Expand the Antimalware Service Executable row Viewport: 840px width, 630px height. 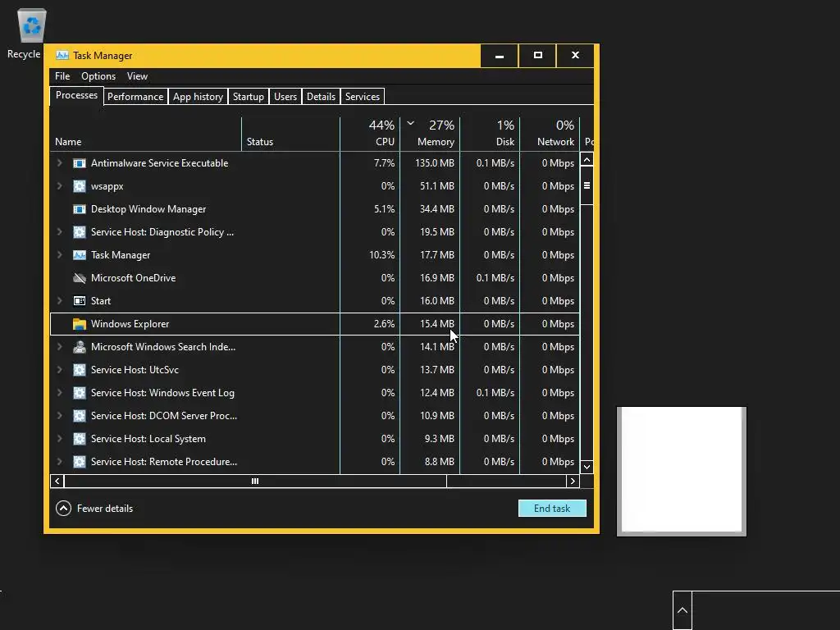tap(59, 163)
